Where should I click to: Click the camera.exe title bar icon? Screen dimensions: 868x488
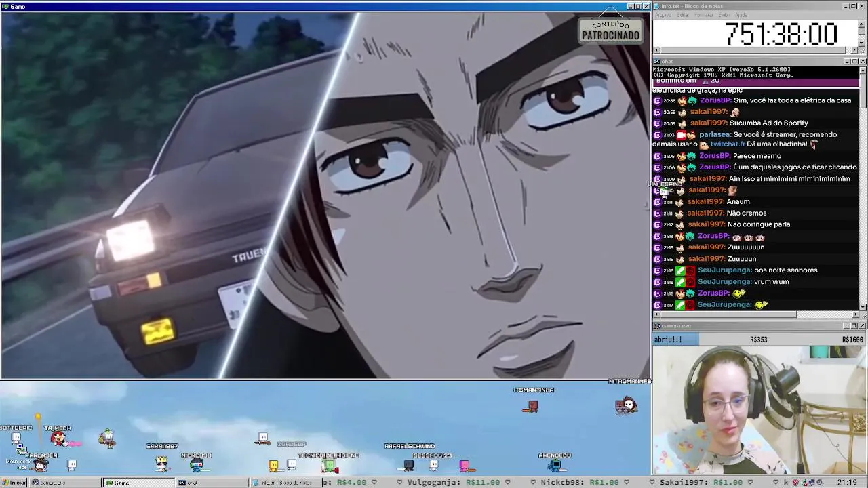point(657,326)
